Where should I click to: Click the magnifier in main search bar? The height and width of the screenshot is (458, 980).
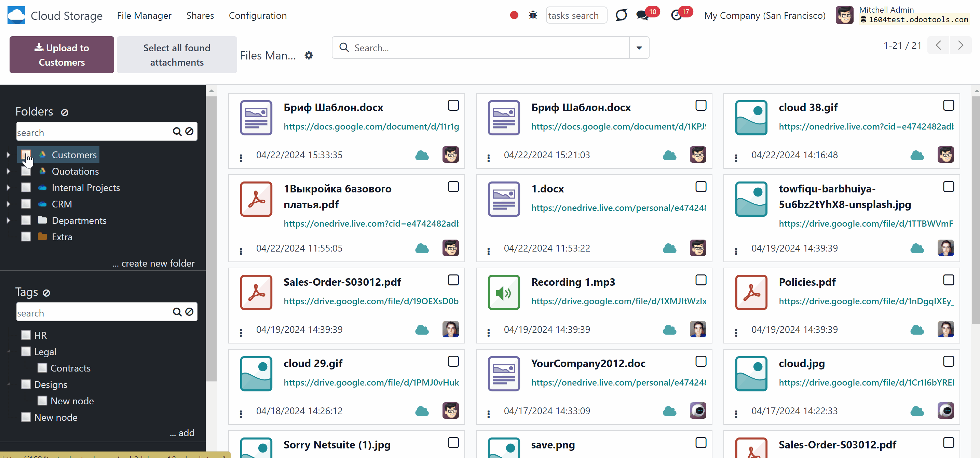point(344,47)
